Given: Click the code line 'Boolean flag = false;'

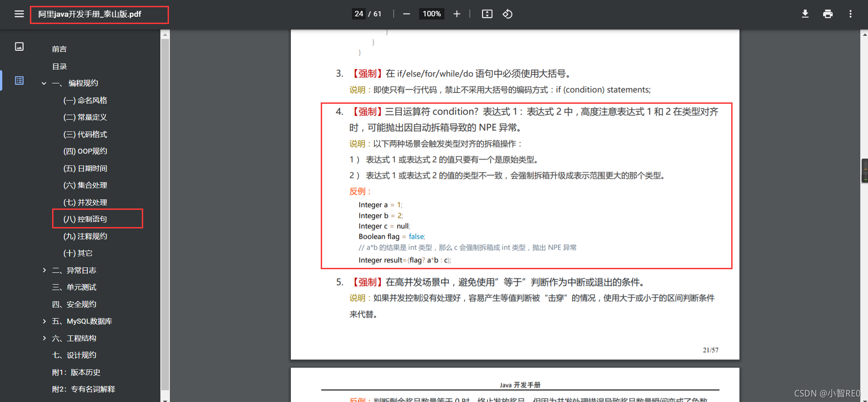Looking at the screenshot, I should 392,237.
